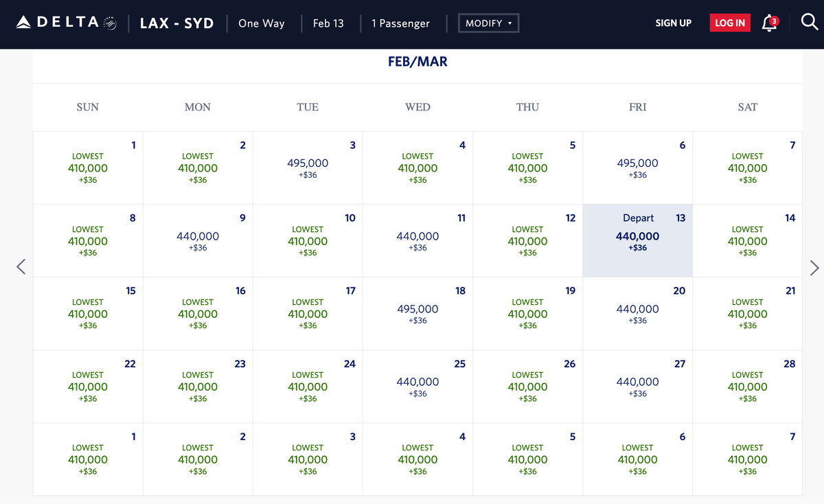Open the MODIFY dropdown
Screen dimensions: 824x504
(488, 23)
